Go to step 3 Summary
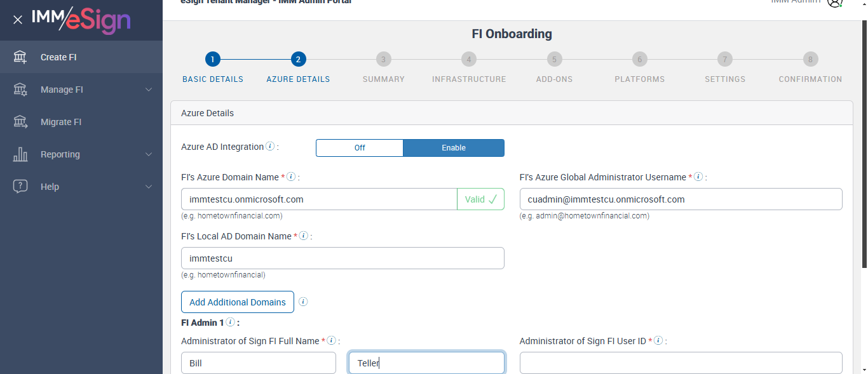The image size is (868, 374). tap(383, 60)
